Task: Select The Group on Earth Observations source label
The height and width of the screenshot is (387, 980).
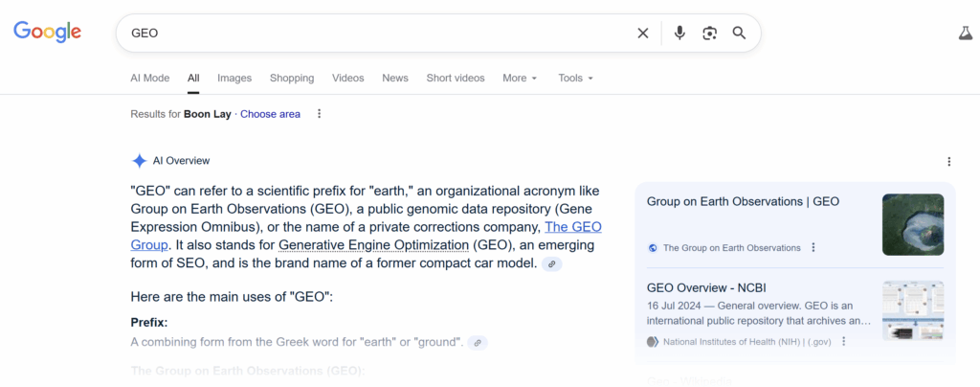Action: pos(732,247)
